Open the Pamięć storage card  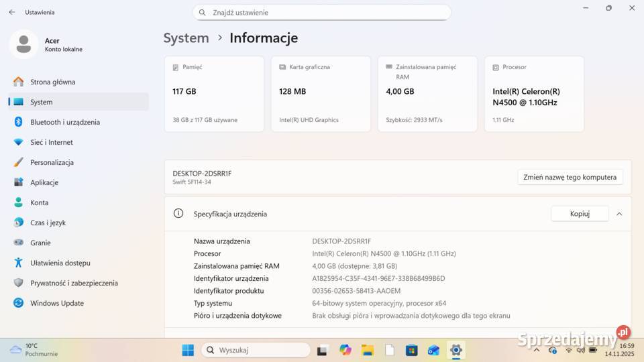tap(213, 94)
